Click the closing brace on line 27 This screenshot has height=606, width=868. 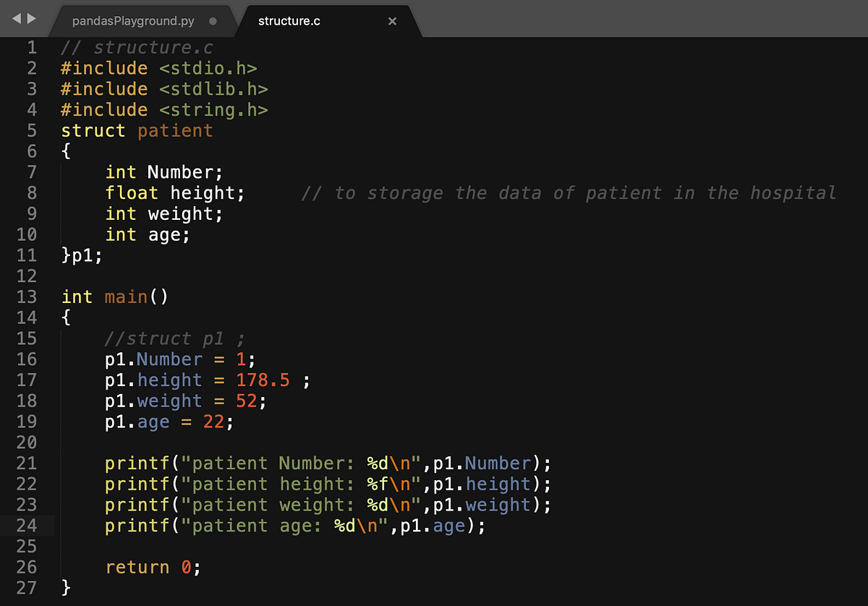65,588
